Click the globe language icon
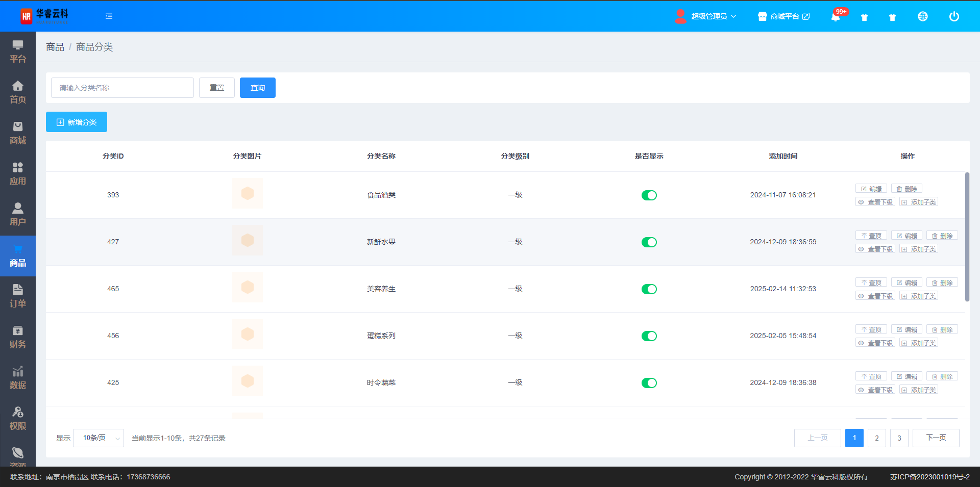Screen dimensions: 980x487 pyautogui.click(x=922, y=17)
